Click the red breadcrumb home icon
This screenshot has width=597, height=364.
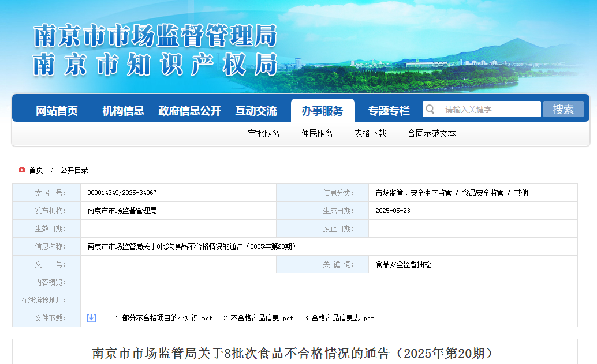click(22, 170)
